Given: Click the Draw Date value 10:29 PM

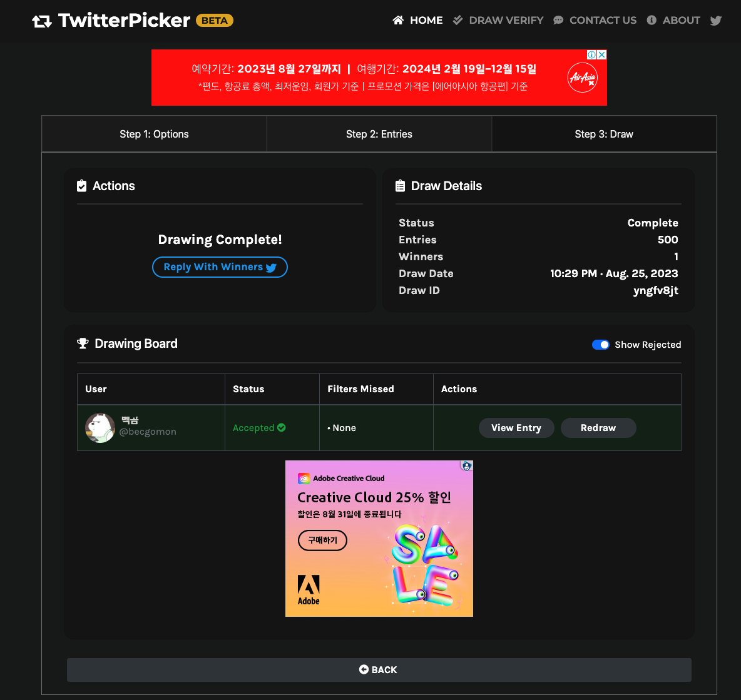Looking at the screenshot, I should [x=614, y=273].
